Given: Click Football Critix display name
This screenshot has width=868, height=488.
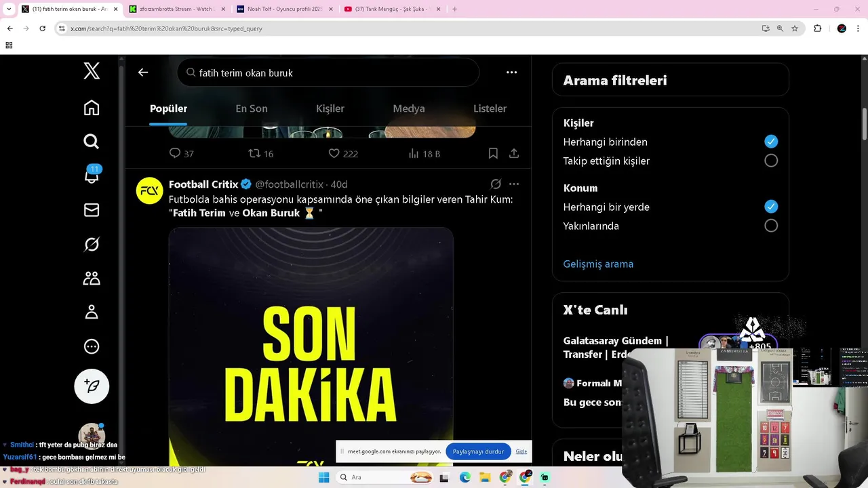Looking at the screenshot, I should tap(203, 184).
